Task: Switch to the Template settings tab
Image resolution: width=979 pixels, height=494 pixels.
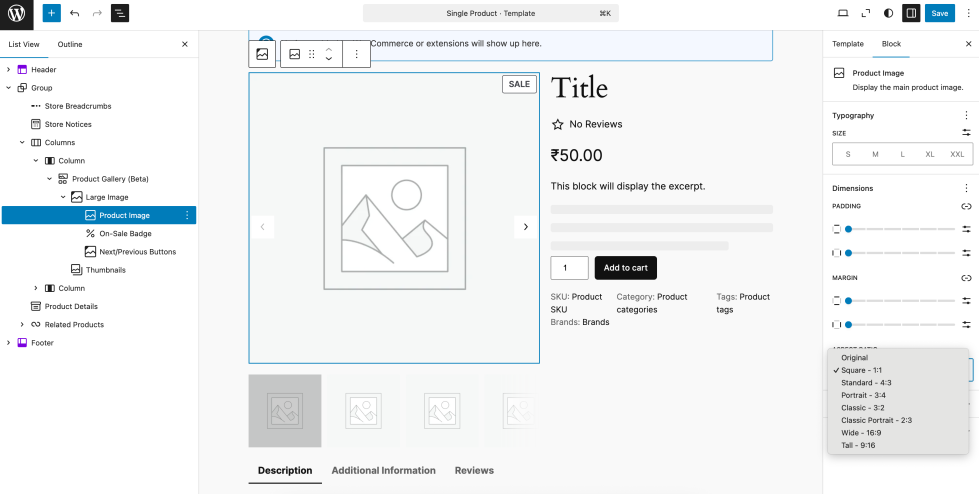Action: click(x=848, y=44)
